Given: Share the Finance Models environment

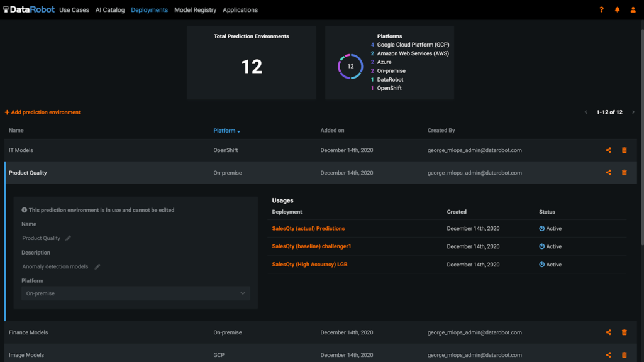Looking at the screenshot, I should point(608,332).
